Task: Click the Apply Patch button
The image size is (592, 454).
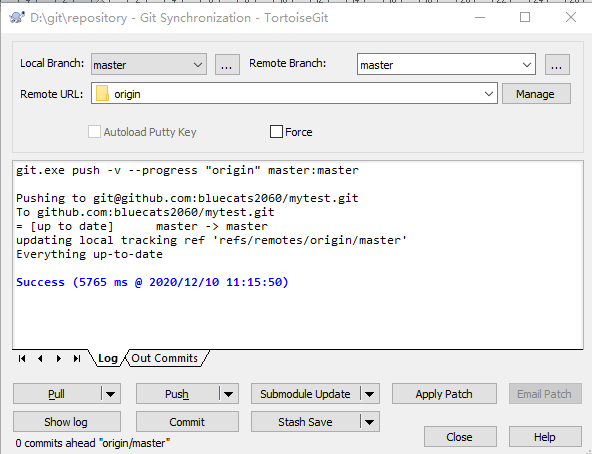Action: tap(444, 394)
